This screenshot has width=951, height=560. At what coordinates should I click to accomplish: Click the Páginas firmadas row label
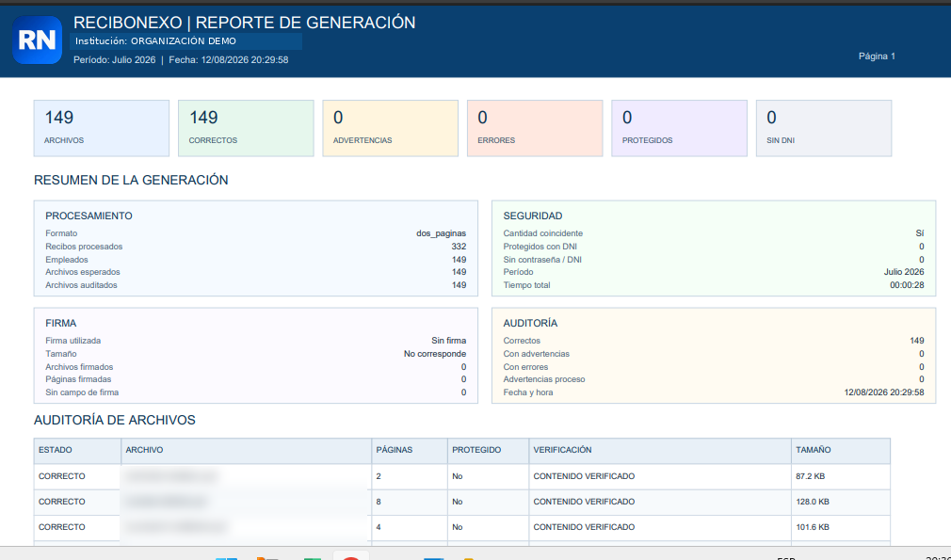[x=78, y=379]
